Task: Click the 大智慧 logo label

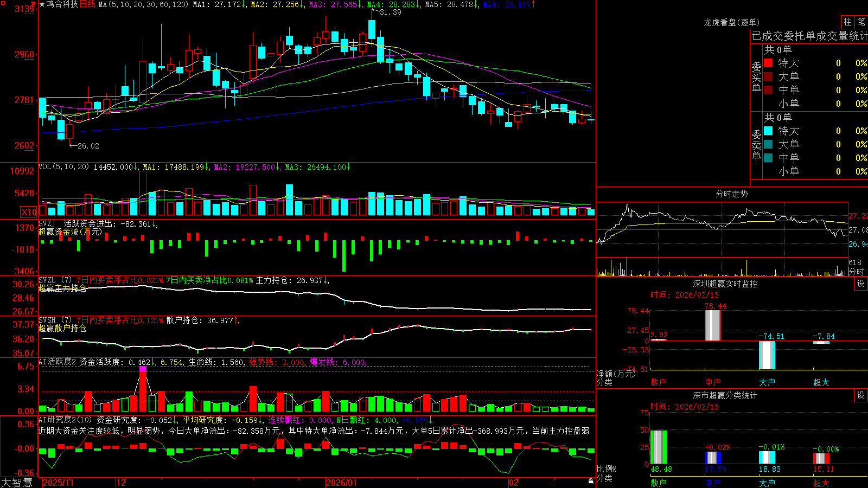Action: [17, 483]
